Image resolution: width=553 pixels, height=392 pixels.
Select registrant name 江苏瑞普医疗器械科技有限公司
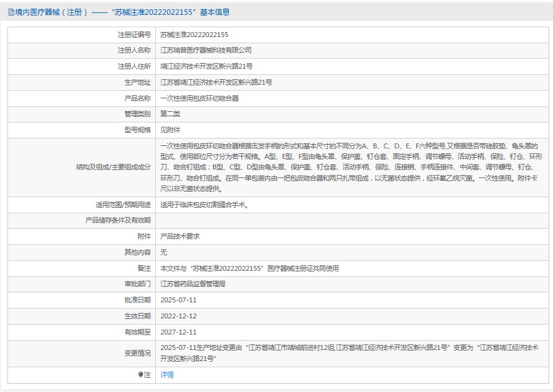pos(206,50)
